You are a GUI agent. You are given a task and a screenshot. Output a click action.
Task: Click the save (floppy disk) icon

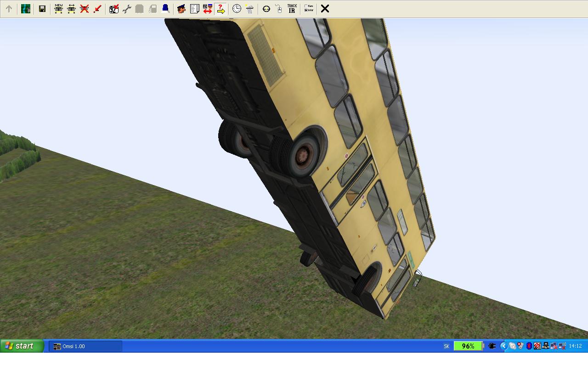[x=42, y=9]
